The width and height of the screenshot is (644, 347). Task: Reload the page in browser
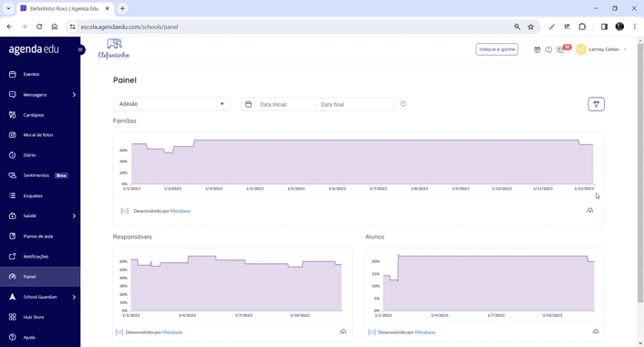point(39,26)
